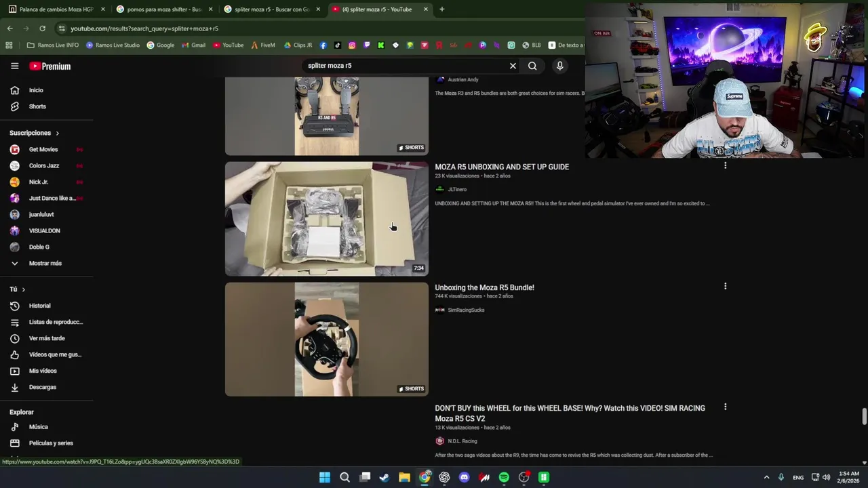This screenshot has width=868, height=488.
Task: Open File Explorer from the taskbar
Action: [404, 477]
